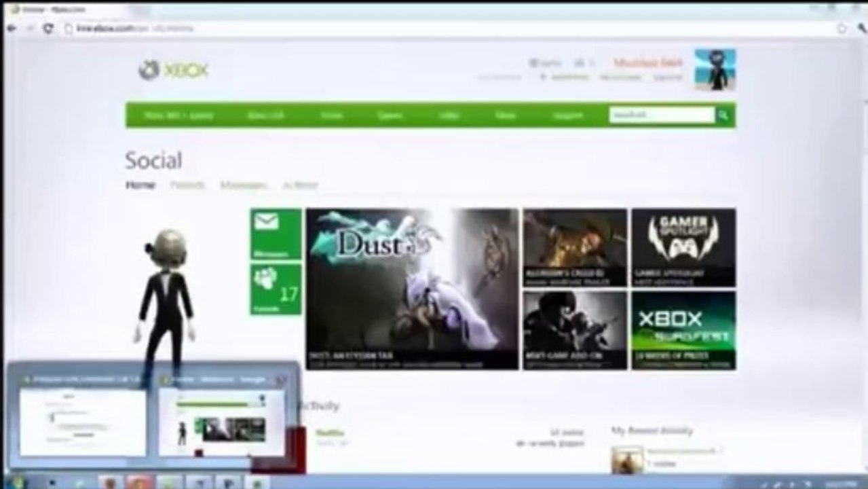The height and width of the screenshot is (489, 868).
Task: Click the recent activity game thumbnail
Action: pos(627,460)
